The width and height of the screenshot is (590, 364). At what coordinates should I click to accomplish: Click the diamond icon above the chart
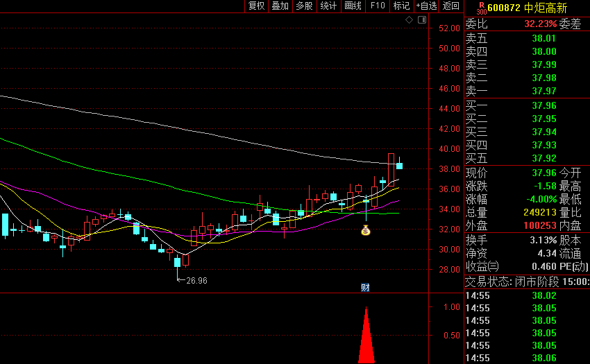click(x=409, y=20)
